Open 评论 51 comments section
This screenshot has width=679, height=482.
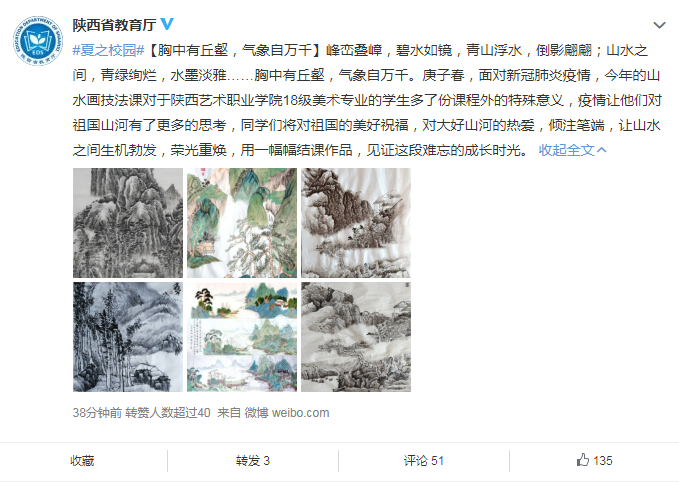coord(424,460)
